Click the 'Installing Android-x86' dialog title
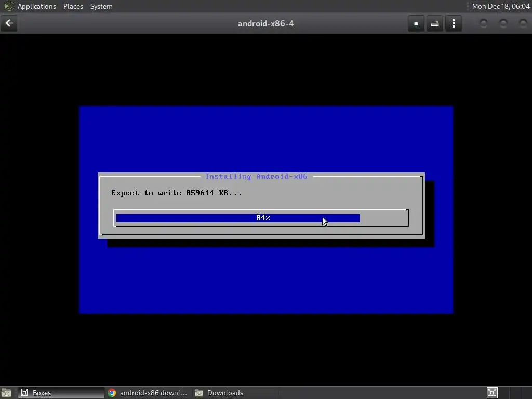The image size is (532, 399). point(256,177)
